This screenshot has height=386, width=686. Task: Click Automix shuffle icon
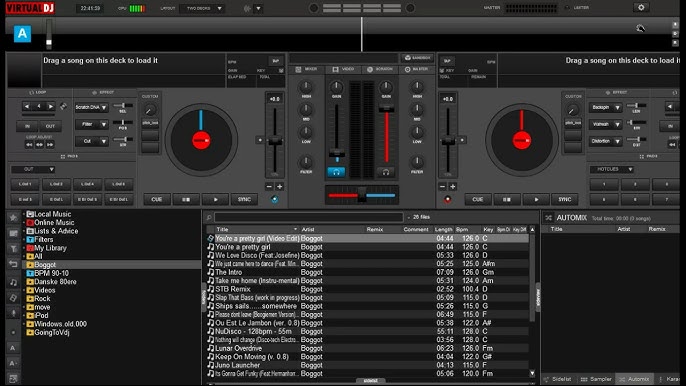tap(548, 218)
